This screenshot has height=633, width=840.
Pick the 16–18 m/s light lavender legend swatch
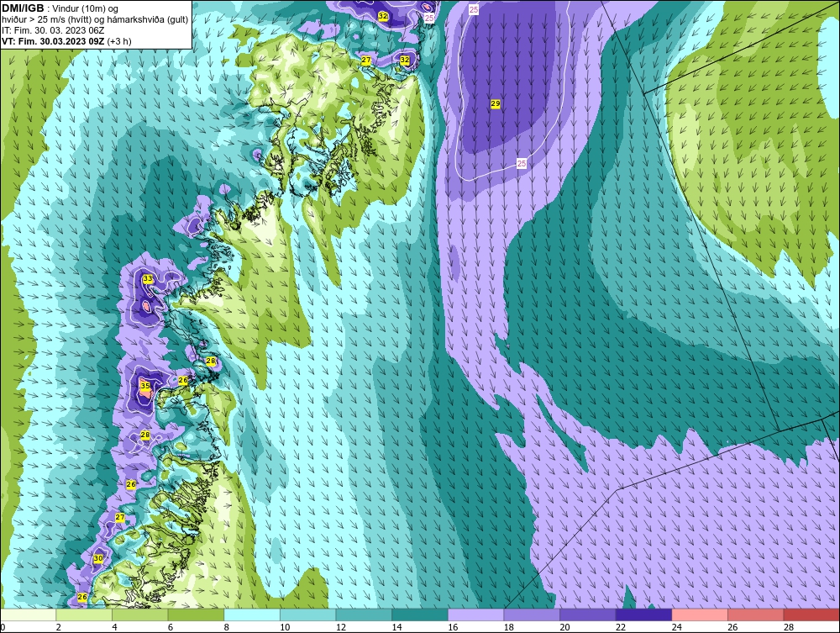pos(475,615)
